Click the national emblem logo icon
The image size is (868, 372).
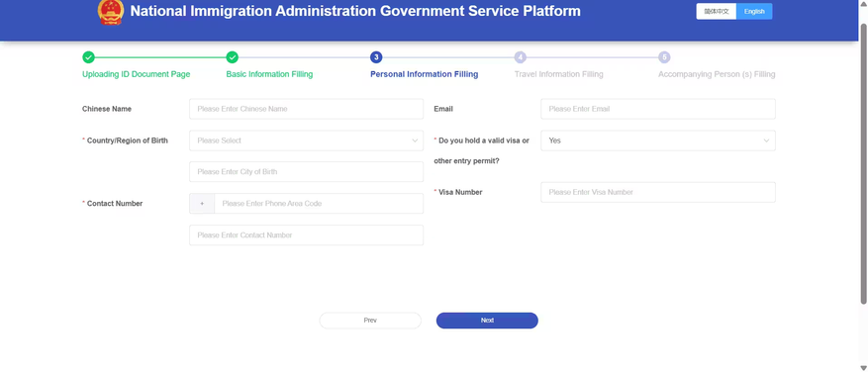111,12
